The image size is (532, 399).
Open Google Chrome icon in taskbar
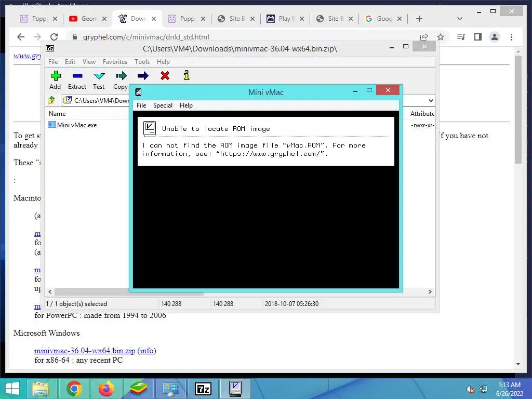click(74, 389)
